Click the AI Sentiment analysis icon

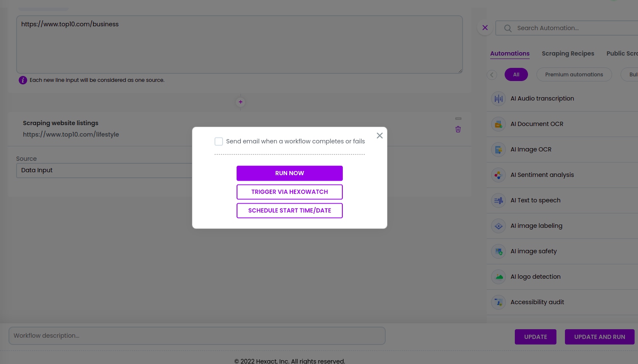coord(498,175)
